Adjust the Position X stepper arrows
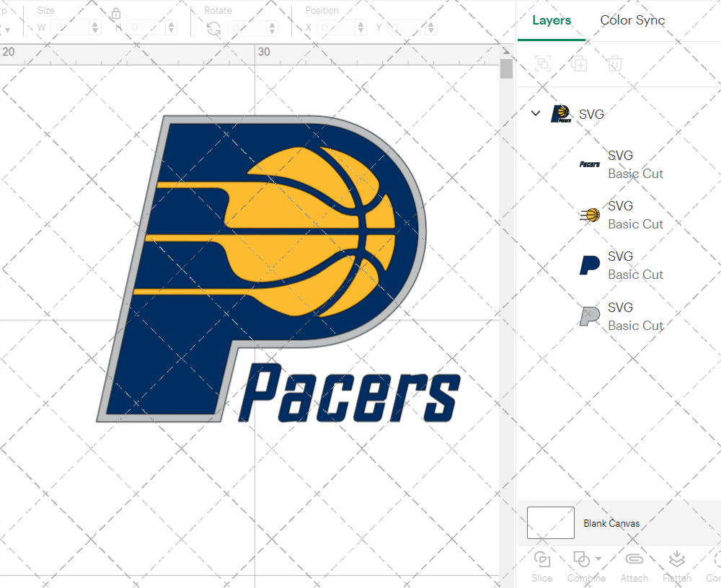721x588 pixels. point(361,27)
